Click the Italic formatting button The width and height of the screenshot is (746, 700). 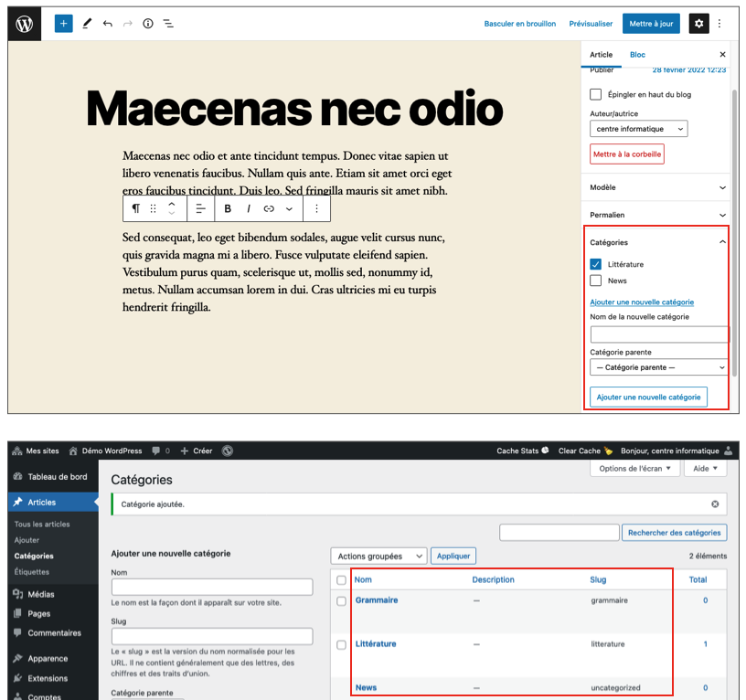(x=249, y=209)
